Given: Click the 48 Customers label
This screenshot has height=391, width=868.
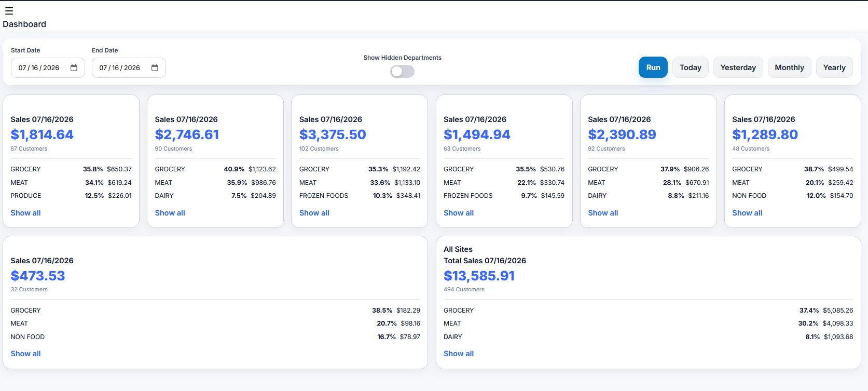Looking at the screenshot, I should (x=751, y=149).
